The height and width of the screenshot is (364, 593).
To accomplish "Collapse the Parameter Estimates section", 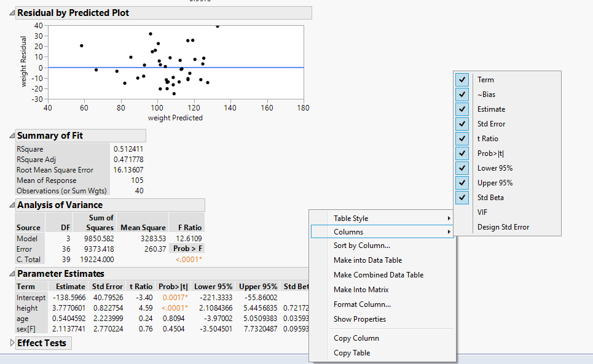I will tap(12, 274).
